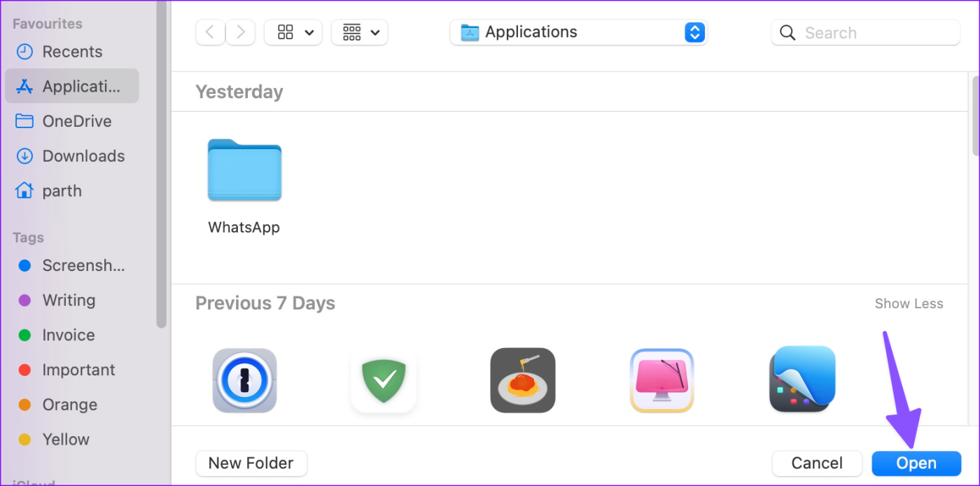Image resolution: width=980 pixels, height=486 pixels.
Task: Create a New Folder
Action: click(251, 464)
